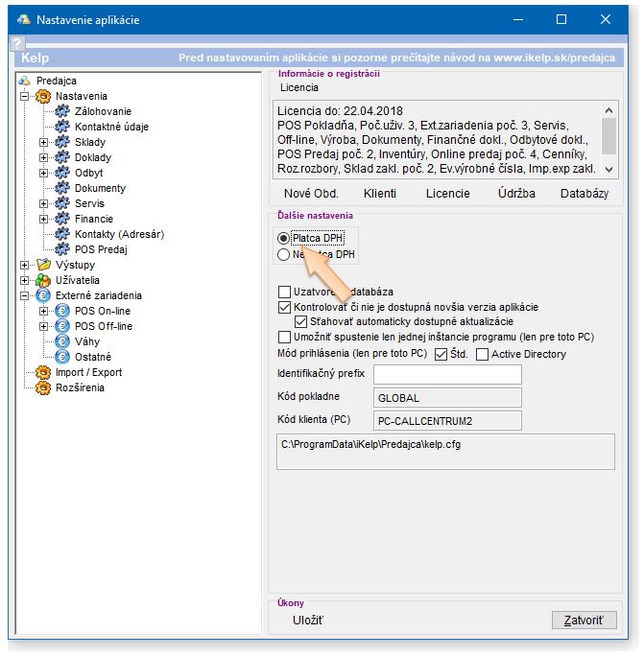This screenshot has height=656, width=644.
Task: Expand the Financie tree node
Action: [43, 219]
